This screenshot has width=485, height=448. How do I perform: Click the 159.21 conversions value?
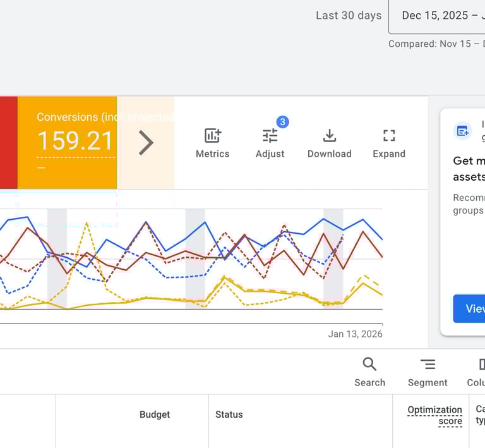75,141
